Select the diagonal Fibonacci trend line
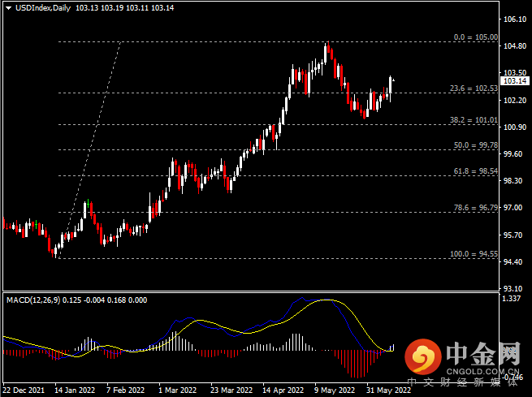Image resolution: width=532 pixels, height=397 pixels. pyautogui.click(x=89, y=150)
